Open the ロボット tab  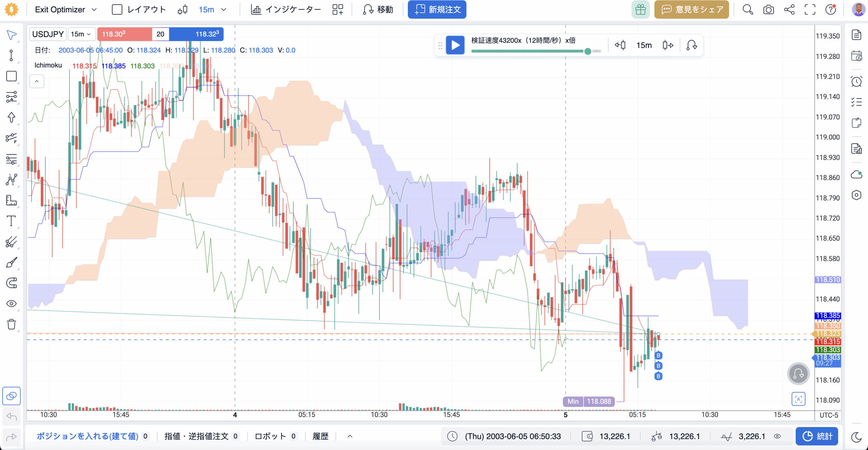point(276,436)
